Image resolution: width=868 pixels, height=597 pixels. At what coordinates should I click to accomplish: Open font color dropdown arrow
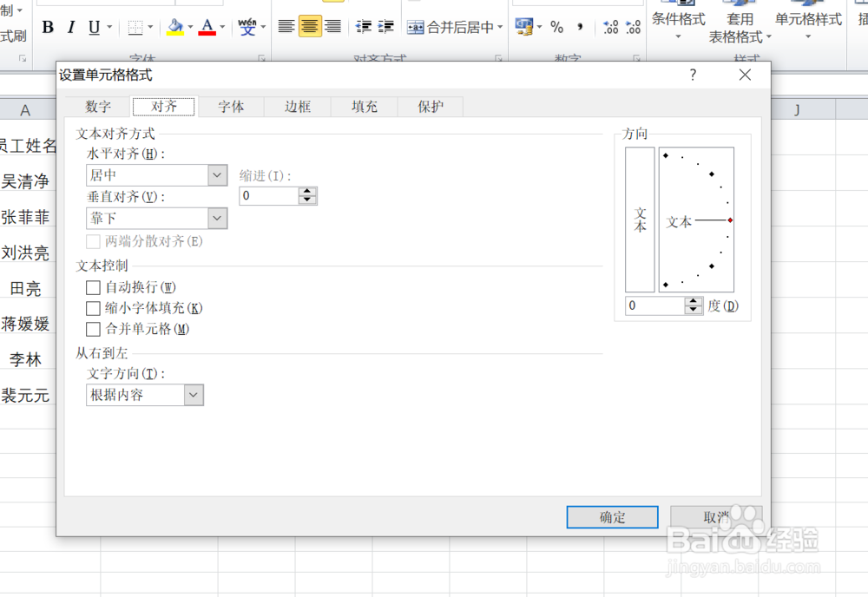pos(222,27)
